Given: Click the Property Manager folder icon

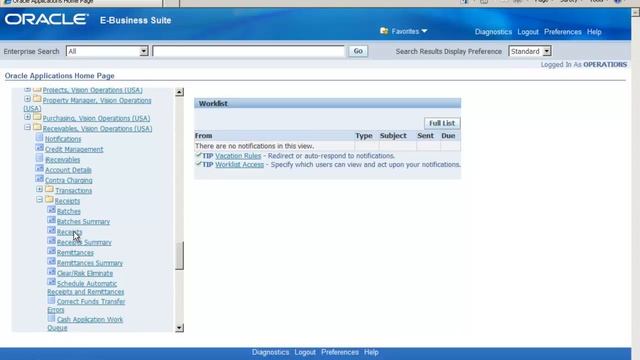Looking at the screenshot, I should pyautogui.click(x=37, y=99).
